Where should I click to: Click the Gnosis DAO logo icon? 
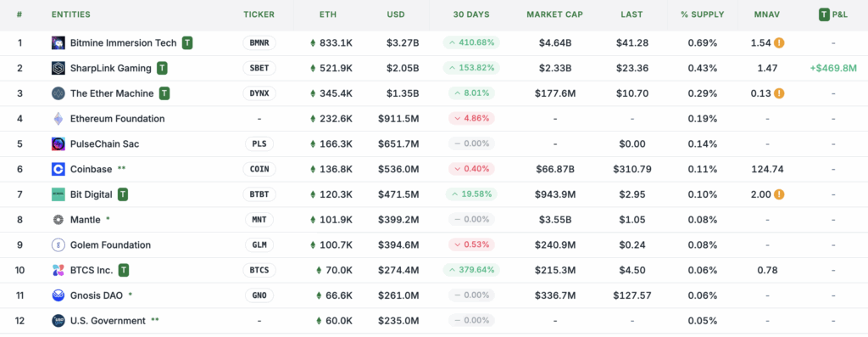point(58,295)
